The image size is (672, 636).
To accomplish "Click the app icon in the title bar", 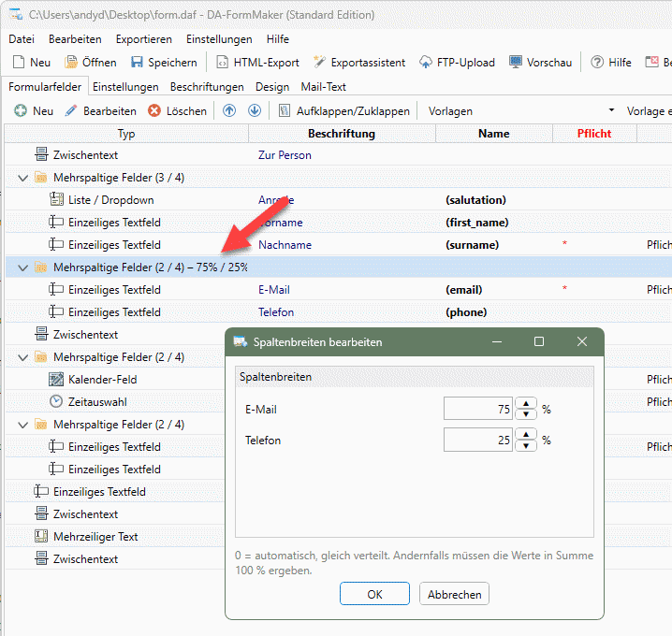I will [x=16, y=14].
